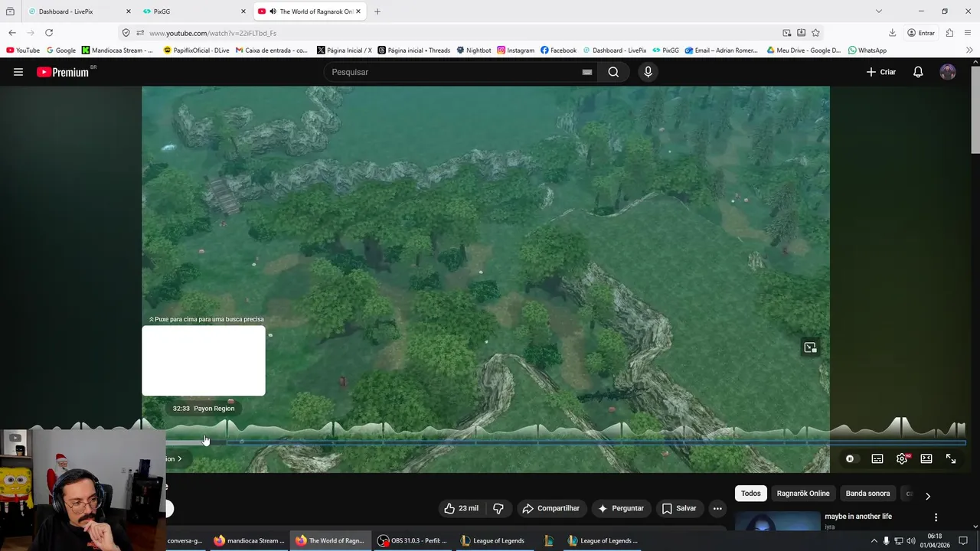Viewport: 980px width, 551px height.
Task: Click the miniplayer overlay icon on video
Action: pos(810,347)
